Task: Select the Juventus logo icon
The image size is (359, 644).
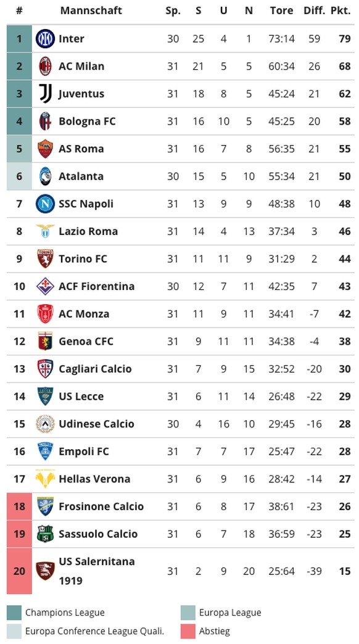Action: tap(45, 94)
